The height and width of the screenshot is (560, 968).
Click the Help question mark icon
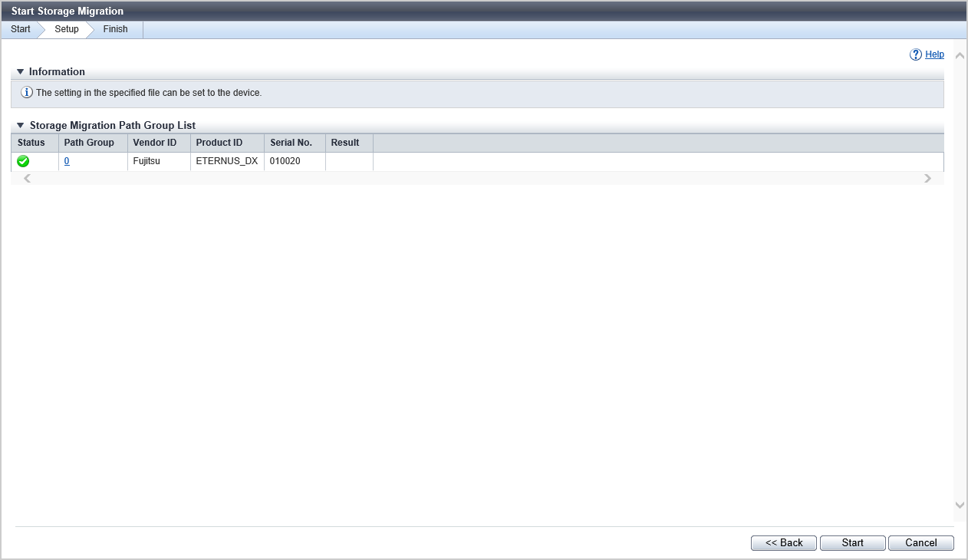[915, 54]
